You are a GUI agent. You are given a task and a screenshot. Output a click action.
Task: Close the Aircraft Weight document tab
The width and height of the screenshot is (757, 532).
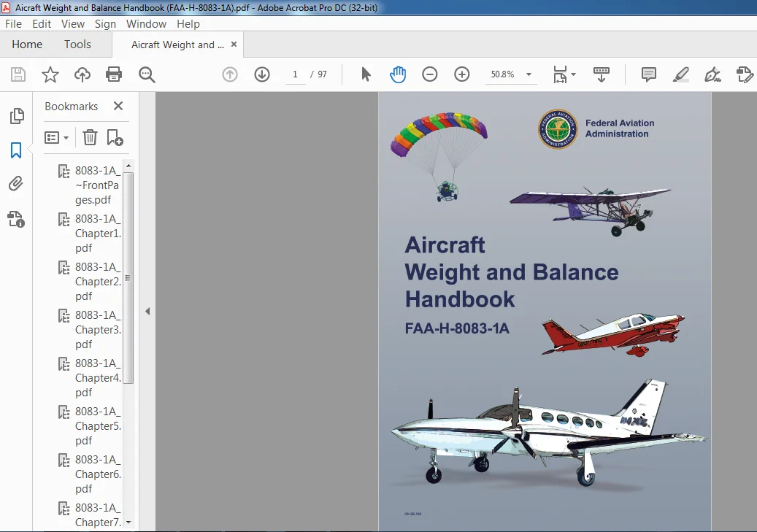click(x=234, y=45)
